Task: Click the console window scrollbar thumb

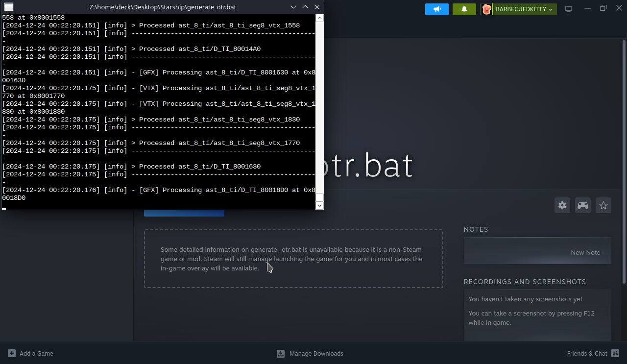Action: point(319,197)
